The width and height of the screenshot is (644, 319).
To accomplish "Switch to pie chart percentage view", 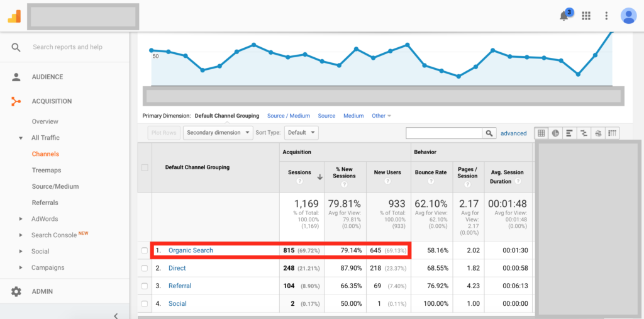I will tap(555, 133).
